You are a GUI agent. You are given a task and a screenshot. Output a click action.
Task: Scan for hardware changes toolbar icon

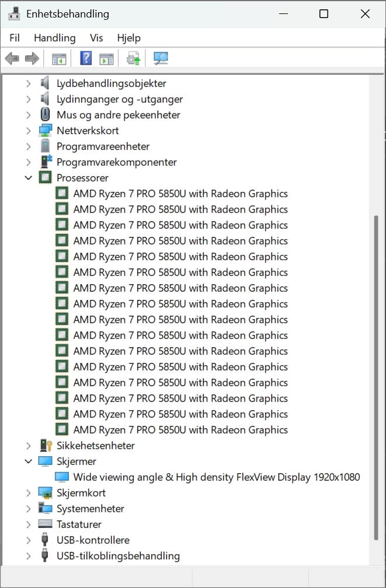(161, 58)
